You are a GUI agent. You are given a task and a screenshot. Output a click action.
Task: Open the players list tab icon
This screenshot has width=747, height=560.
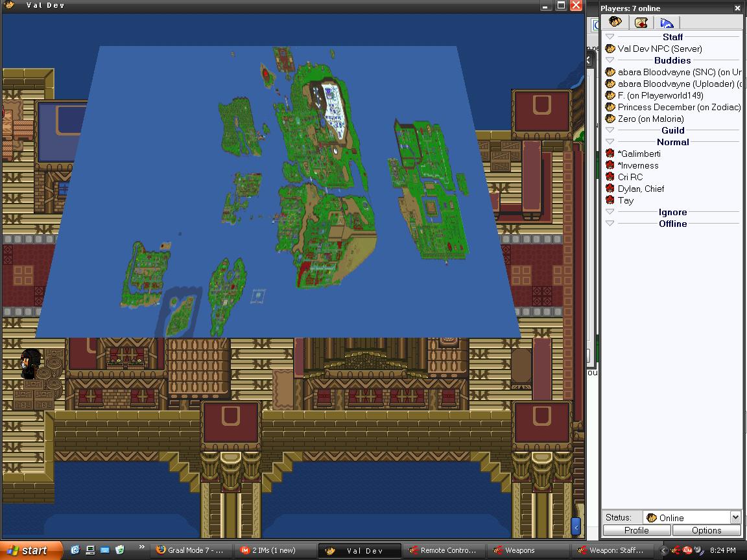point(615,23)
